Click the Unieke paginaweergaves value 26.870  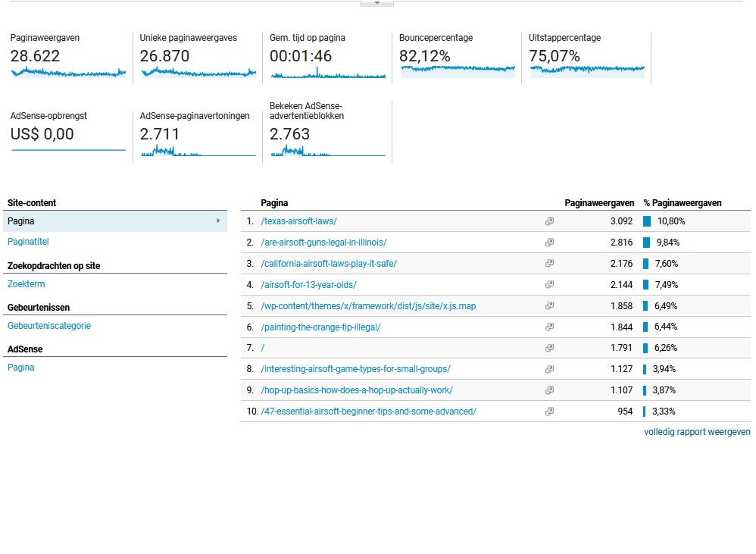(x=164, y=56)
